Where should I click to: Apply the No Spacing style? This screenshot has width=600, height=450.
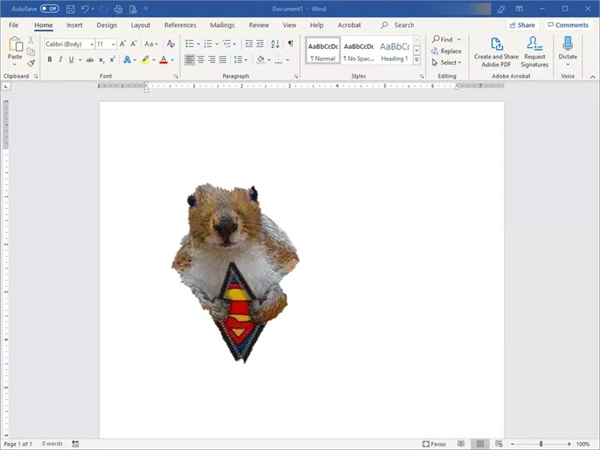[x=359, y=50]
